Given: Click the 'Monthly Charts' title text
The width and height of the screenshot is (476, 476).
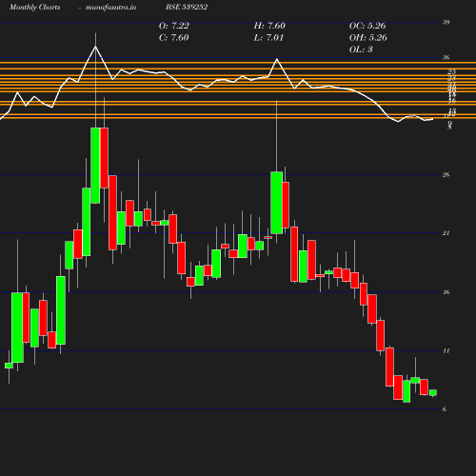Looking at the screenshot, I should (x=34, y=8).
